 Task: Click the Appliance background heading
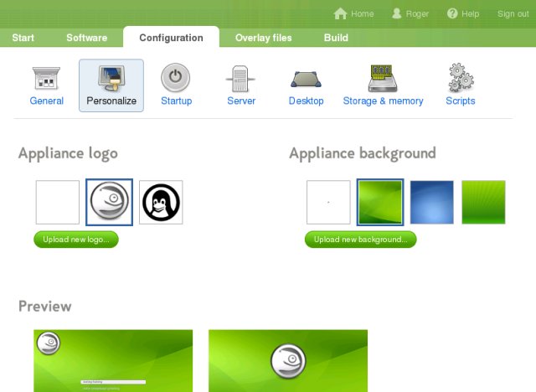[363, 153]
